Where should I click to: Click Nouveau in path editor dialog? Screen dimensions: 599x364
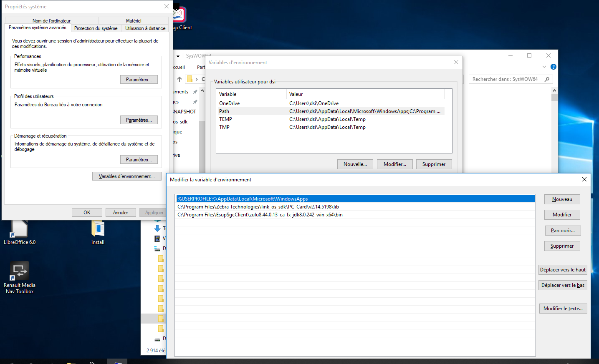pyautogui.click(x=562, y=199)
